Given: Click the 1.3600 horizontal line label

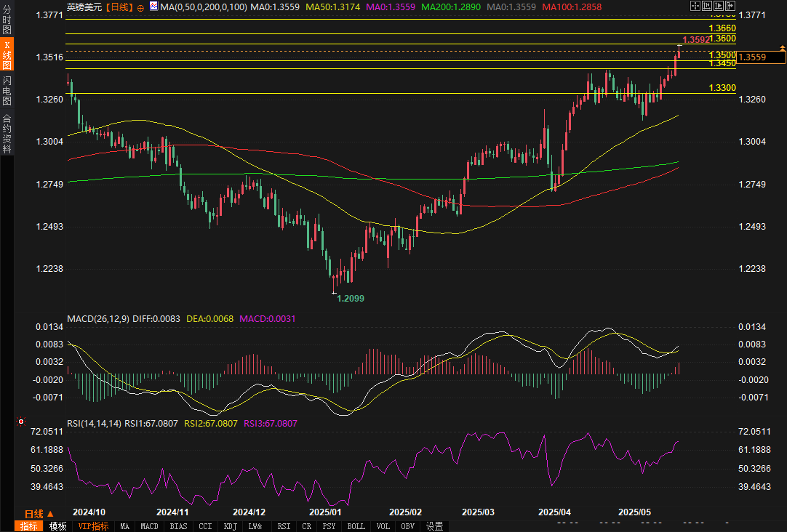Looking at the screenshot, I should 723,39.
